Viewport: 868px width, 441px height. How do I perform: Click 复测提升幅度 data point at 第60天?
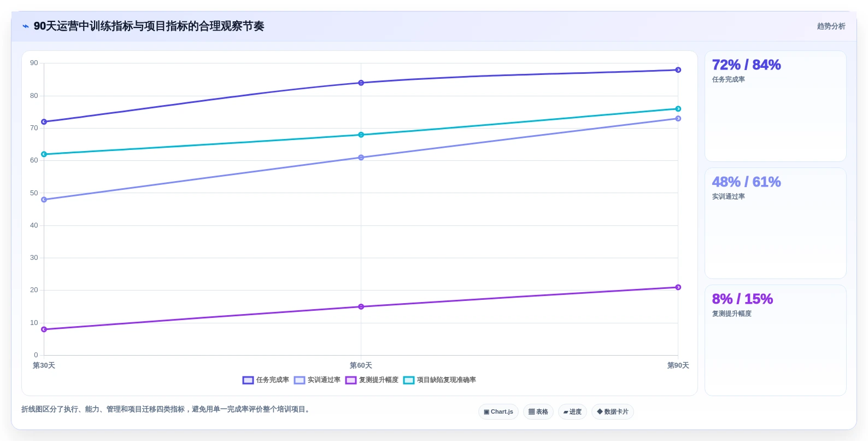click(361, 306)
